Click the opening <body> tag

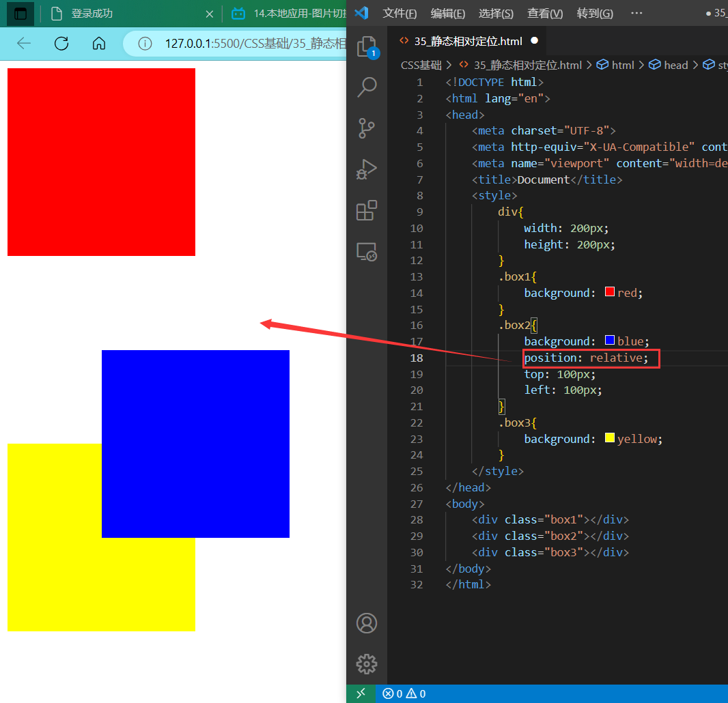[x=465, y=504]
